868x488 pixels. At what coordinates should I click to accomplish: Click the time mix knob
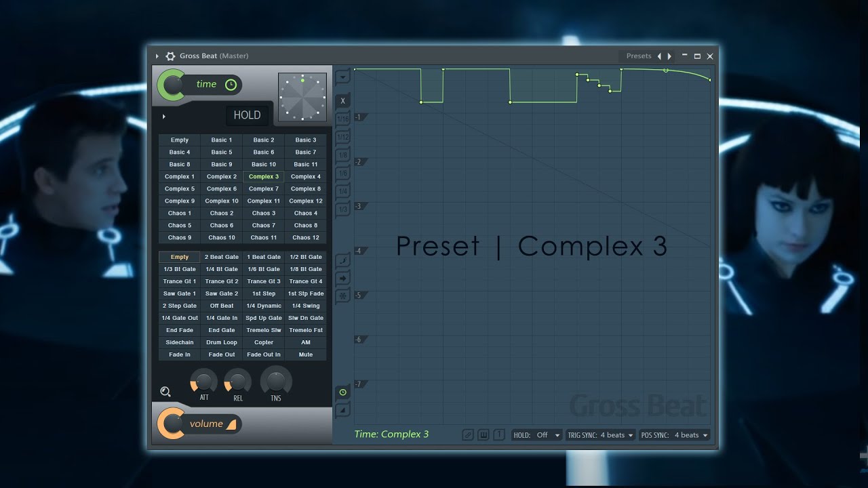pyautogui.click(x=173, y=85)
